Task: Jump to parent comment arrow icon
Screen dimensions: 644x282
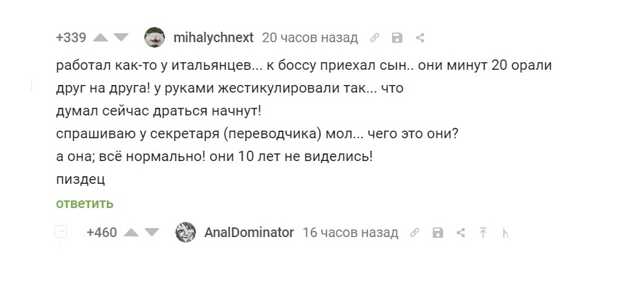Action: point(483,233)
